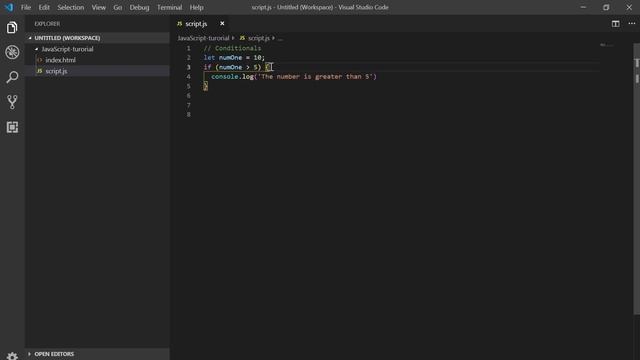Expand the OPEN EDITORS section

pos(98,354)
